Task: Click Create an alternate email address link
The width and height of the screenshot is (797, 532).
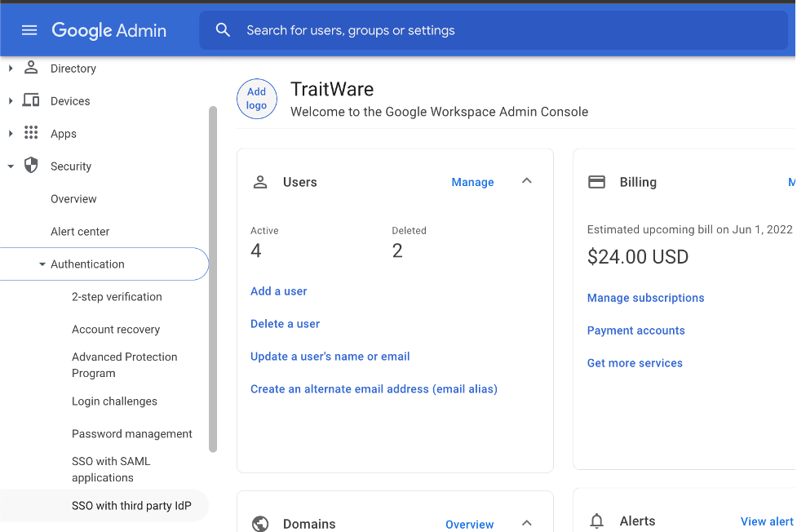Action: tap(374, 389)
